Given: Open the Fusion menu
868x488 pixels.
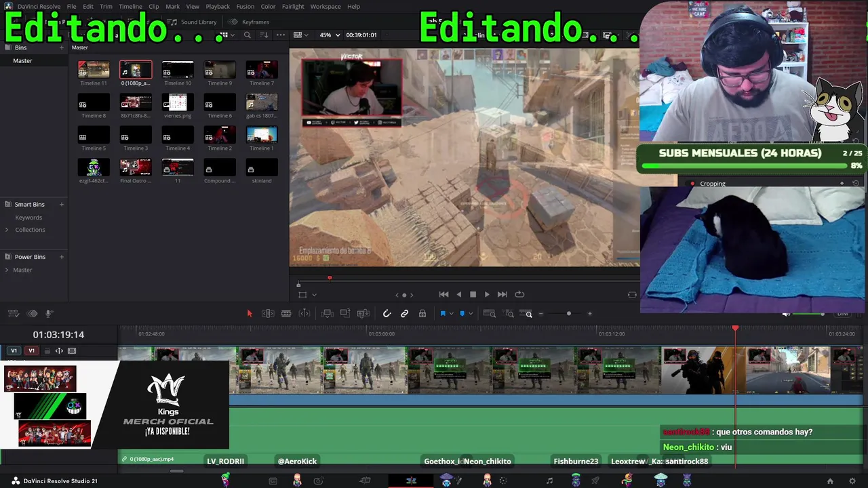Looking at the screenshot, I should 245,6.
